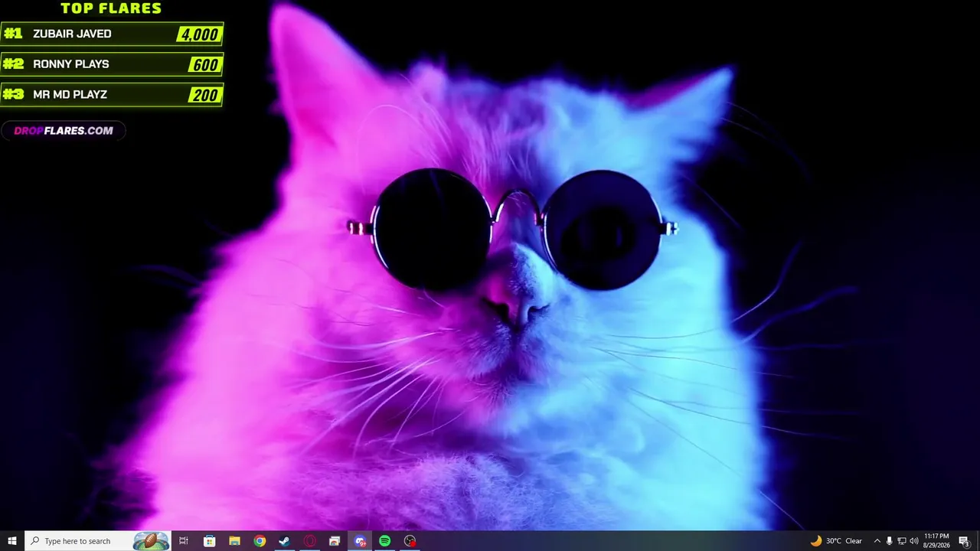Click the 200 flare score

205,96
